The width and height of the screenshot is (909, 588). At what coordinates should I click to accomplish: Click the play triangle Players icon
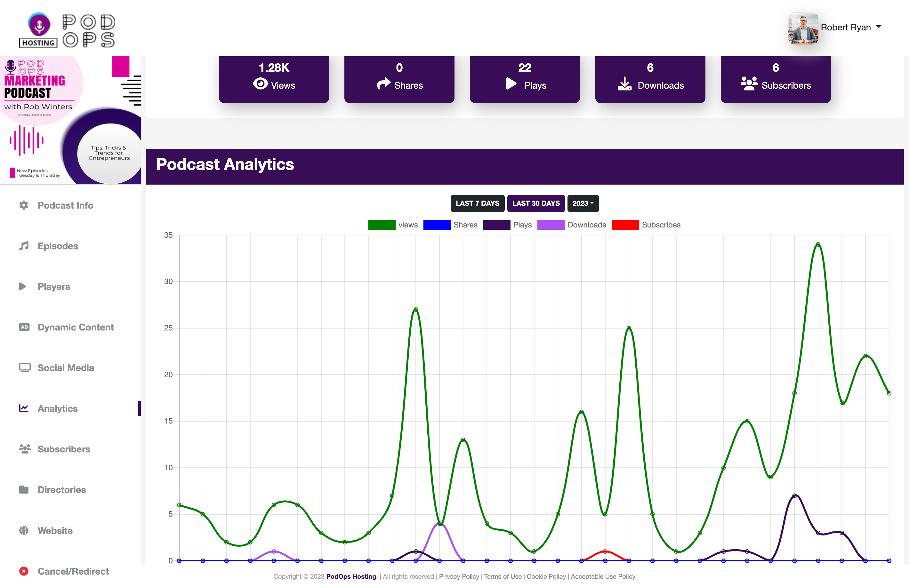[23, 286]
